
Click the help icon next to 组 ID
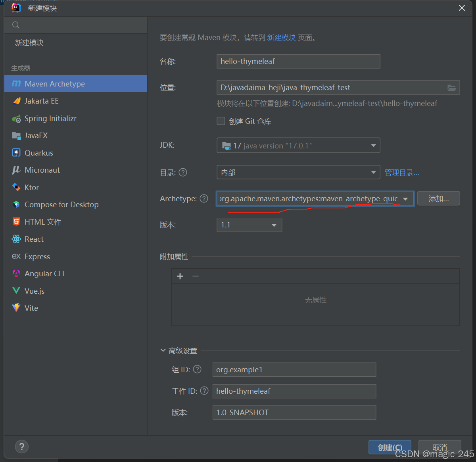pyautogui.click(x=197, y=369)
